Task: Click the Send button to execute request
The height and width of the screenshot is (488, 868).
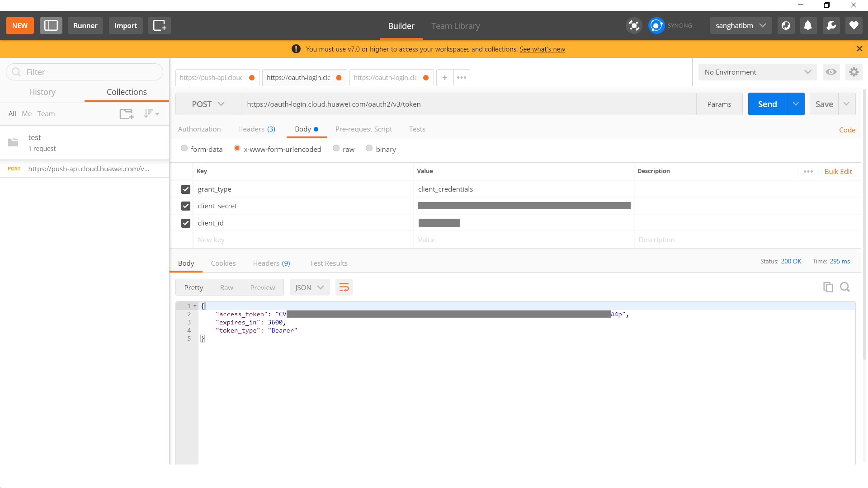Action: pos(767,103)
